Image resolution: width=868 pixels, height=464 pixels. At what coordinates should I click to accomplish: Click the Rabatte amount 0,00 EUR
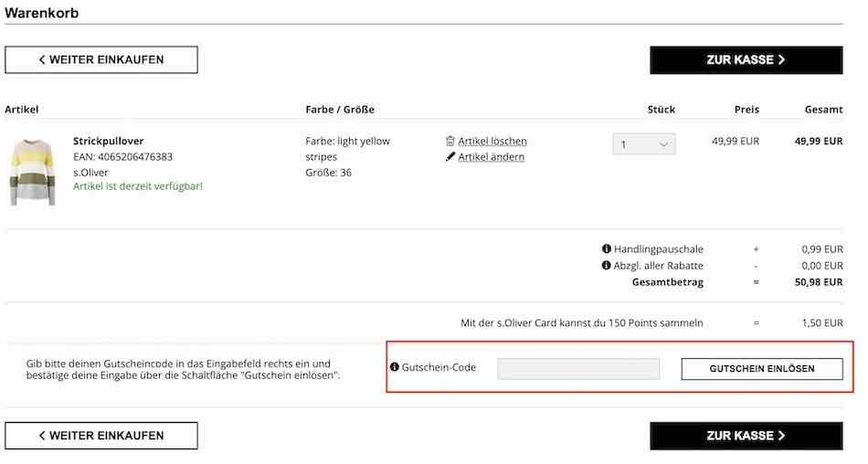(822, 266)
